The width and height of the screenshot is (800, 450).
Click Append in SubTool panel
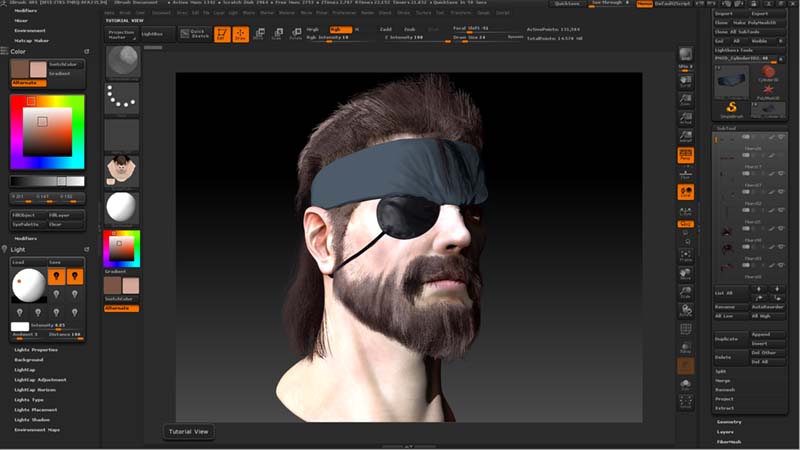coord(767,335)
